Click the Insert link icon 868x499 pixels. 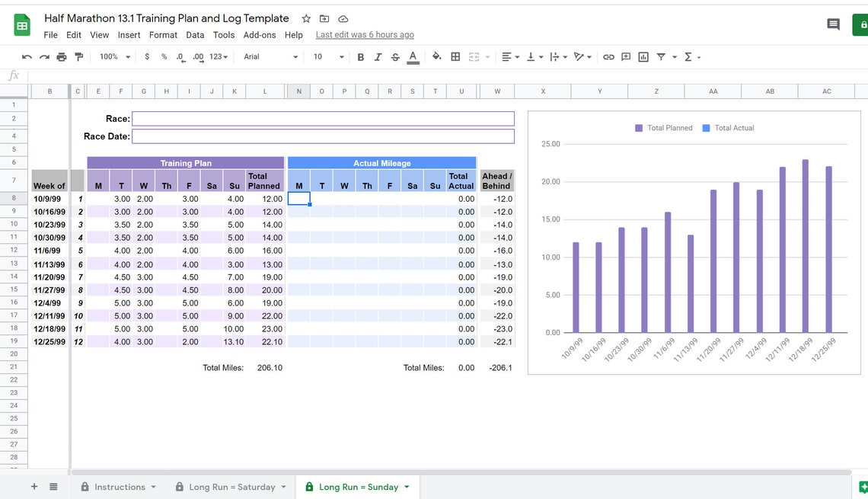[x=608, y=56]
